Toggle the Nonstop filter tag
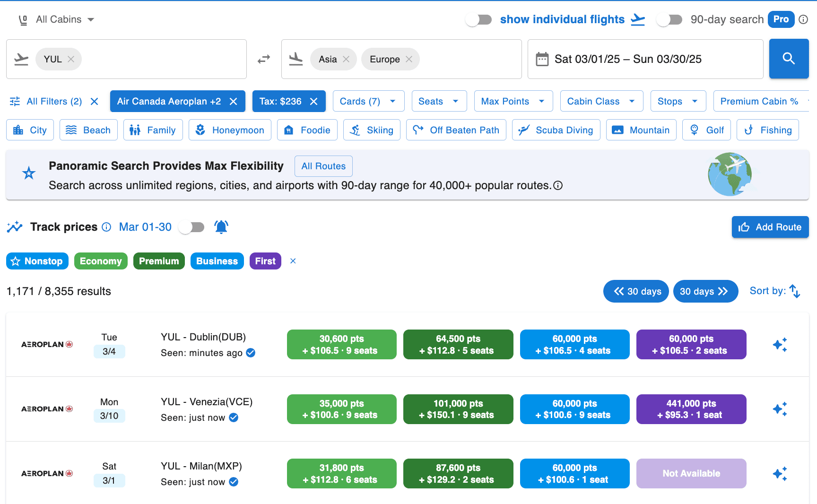Screen dimensions: 817x504 [x=37, y=261]
